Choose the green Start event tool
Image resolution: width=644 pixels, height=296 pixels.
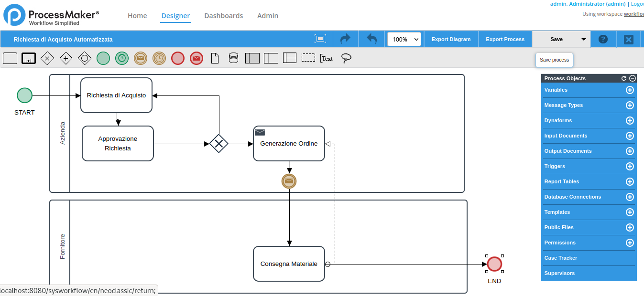(x=103, y=58)
